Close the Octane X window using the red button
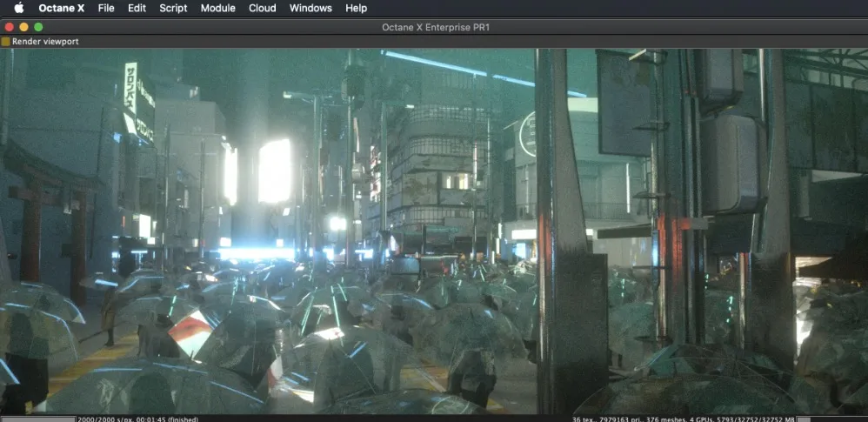Screen dimensions: 868x422 coord(9,27)
